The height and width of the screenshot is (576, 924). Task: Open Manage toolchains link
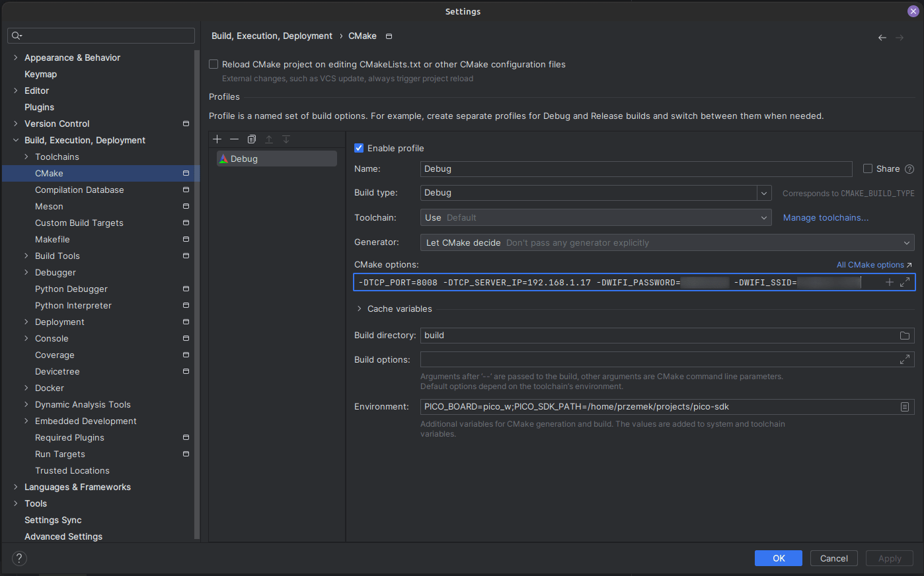826,217
